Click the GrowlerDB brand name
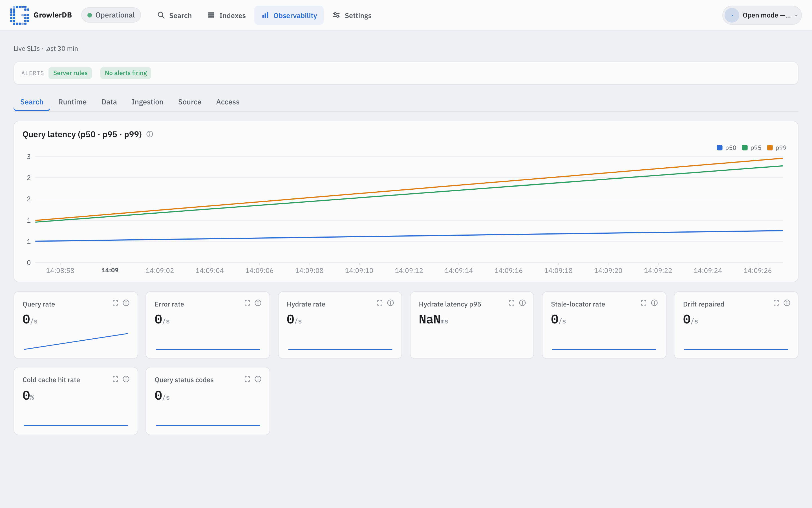The image size is (812, 508). (53, 15)
